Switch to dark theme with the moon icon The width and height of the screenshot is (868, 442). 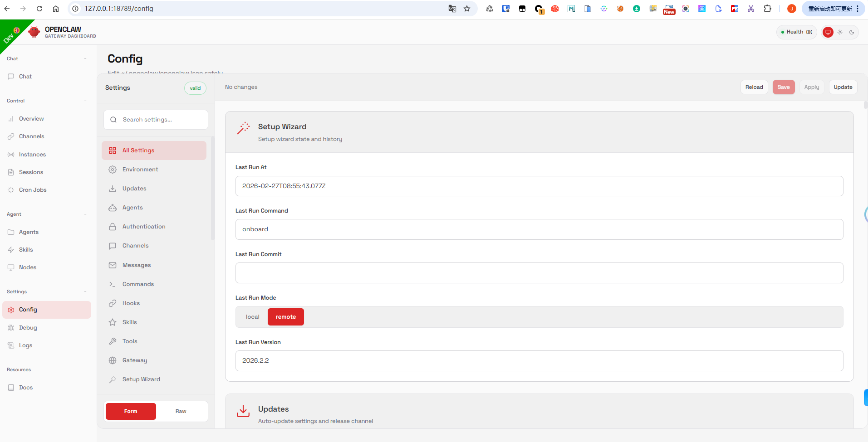(852, 32)
